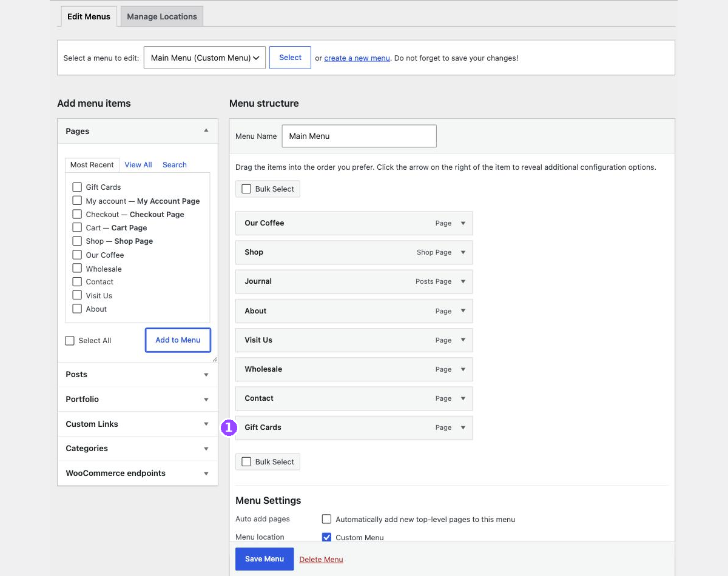Click the Menu Settings heading

click(268, 501)
